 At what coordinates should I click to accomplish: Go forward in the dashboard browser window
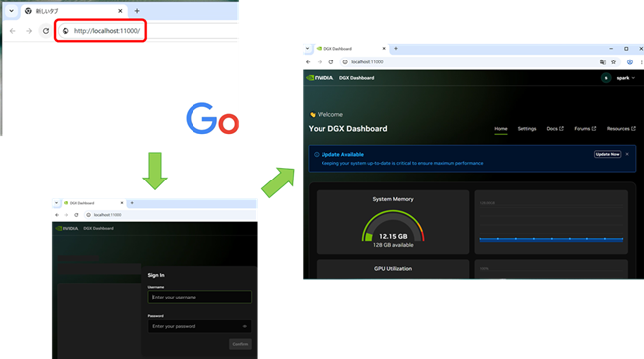(320, 62)
